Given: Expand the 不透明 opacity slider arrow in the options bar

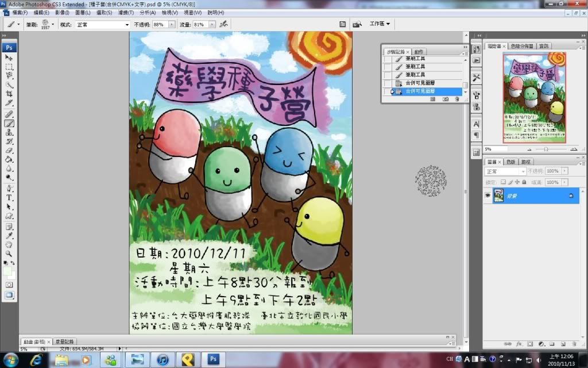Looking at the screenshot, I should click(171, 25).
